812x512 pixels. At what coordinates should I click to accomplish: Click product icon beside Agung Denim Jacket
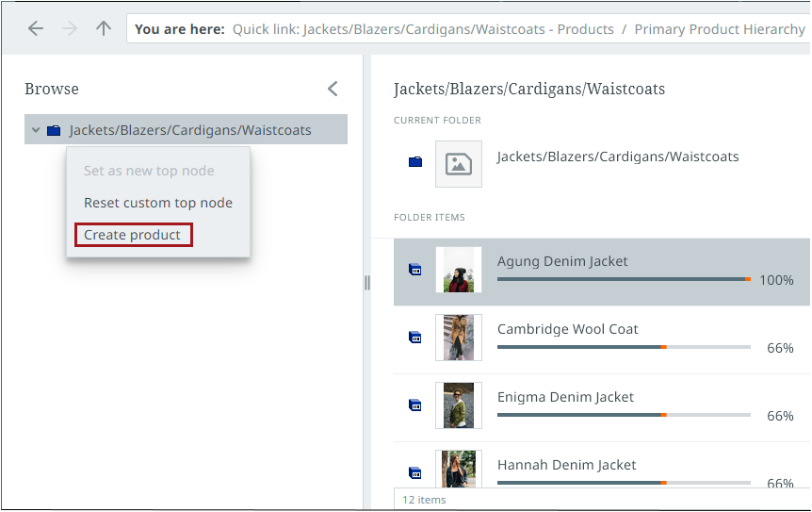pos(415,270)
